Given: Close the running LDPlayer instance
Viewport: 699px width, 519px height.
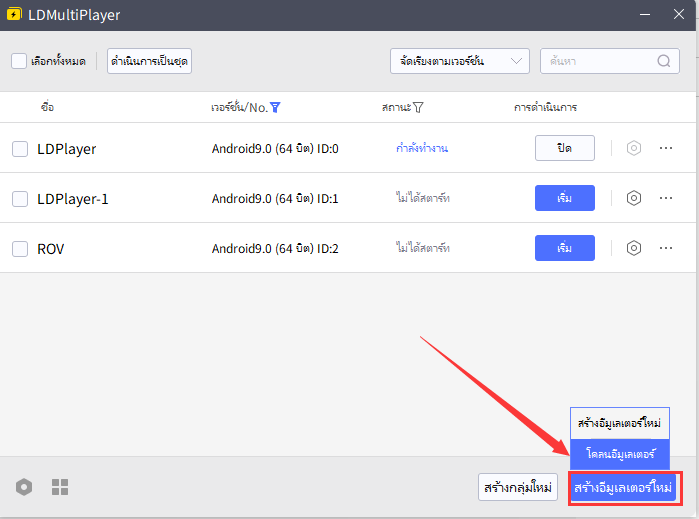Looking at the screenshot, I should (x=565, y=148).
